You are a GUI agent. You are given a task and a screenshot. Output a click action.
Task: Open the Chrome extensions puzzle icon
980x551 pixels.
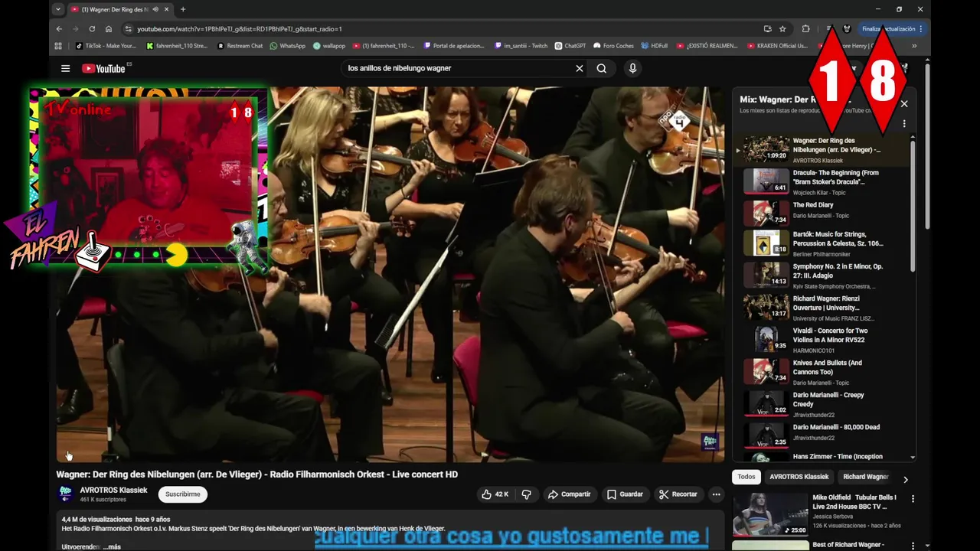805,29
